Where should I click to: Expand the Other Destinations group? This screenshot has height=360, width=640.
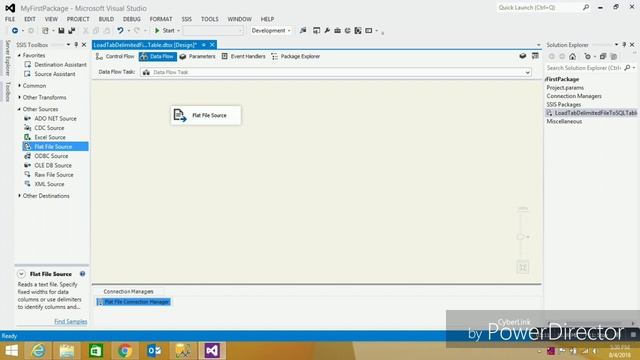pos(19,196)
